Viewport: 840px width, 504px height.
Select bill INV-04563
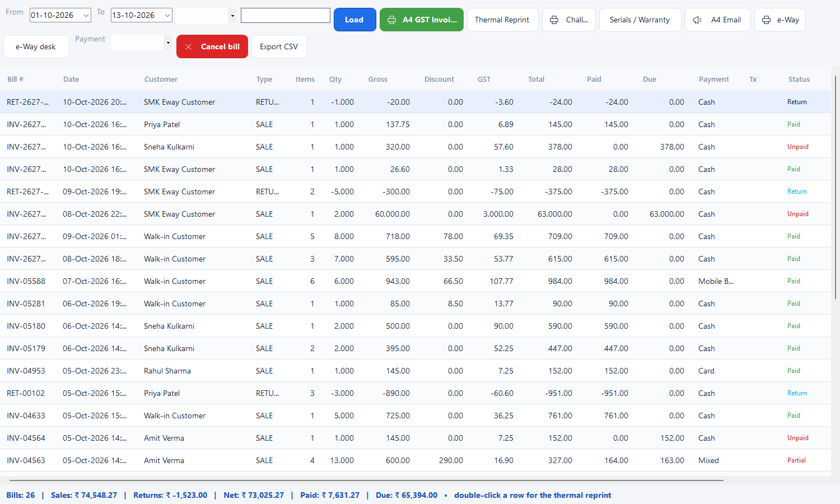(415, 460)
